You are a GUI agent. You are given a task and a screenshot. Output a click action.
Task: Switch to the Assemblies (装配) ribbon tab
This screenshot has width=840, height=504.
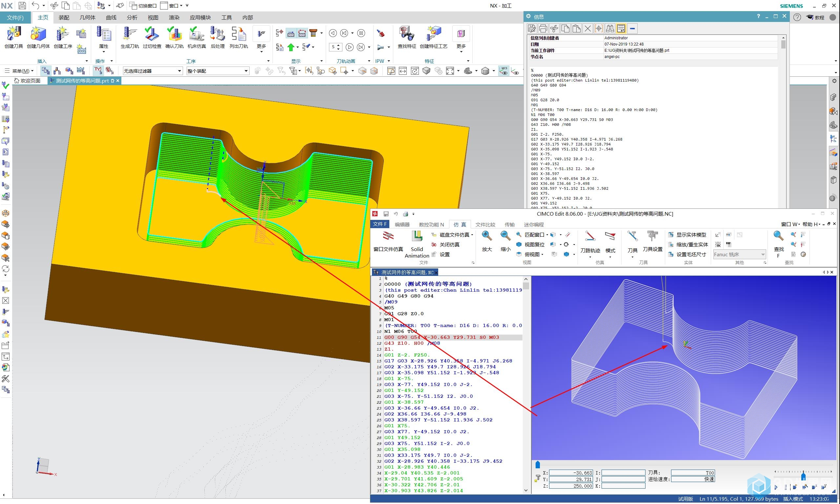(64, 18)
